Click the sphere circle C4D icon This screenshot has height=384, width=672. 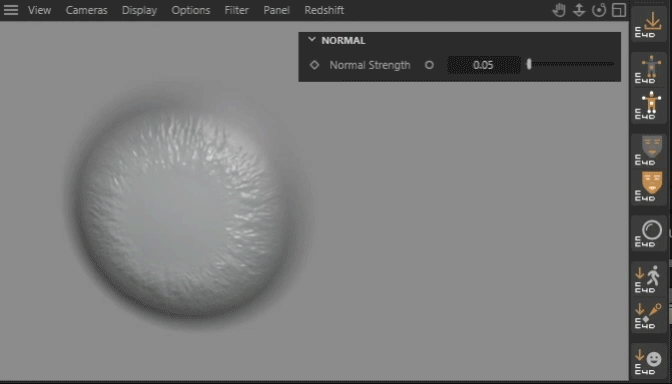pos(649,233)
